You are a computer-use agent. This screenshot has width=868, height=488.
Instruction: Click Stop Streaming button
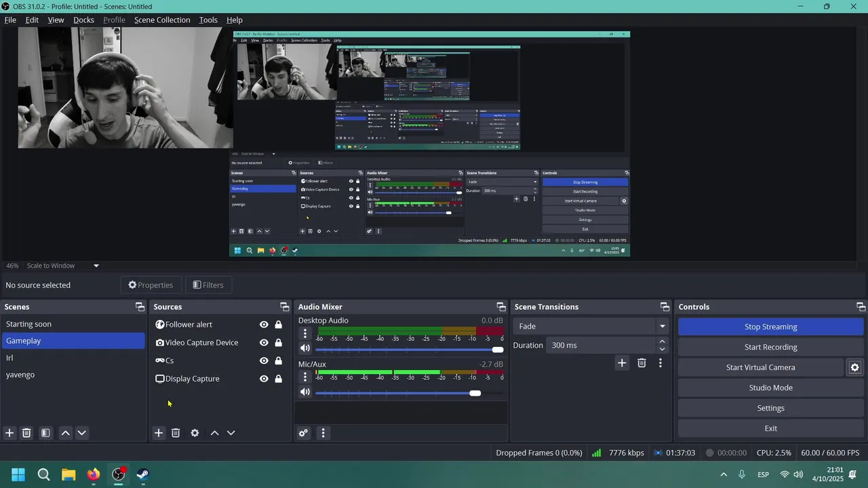771,327
